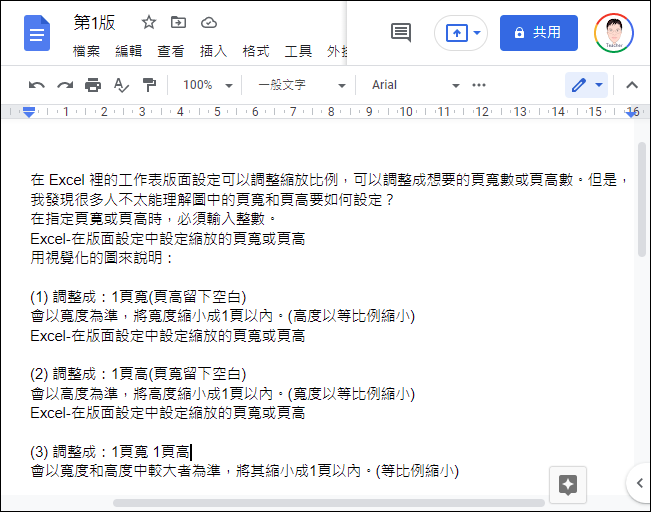The width and height of the screenshot is (651, 512).
Task: Run spelling and grammar check icon
Action: tap(121, 85)
